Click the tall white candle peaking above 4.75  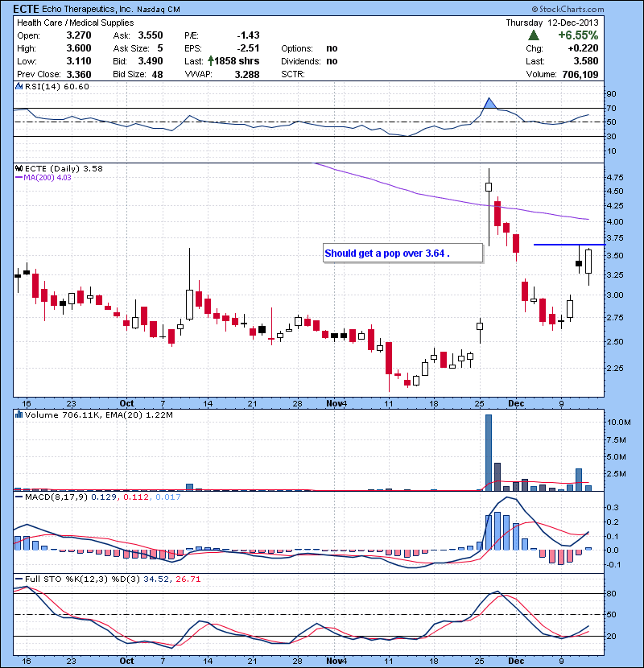[x=489, y=187]
